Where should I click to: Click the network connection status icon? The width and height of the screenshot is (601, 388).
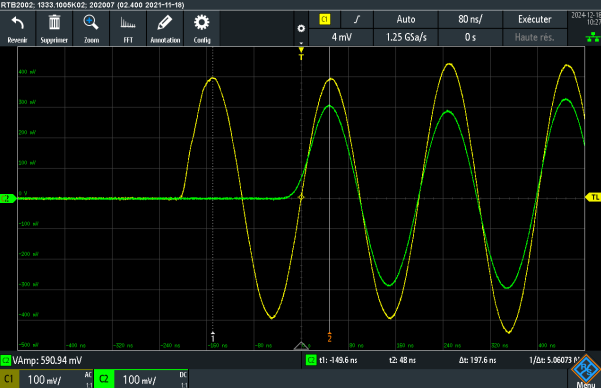(593, 37)
